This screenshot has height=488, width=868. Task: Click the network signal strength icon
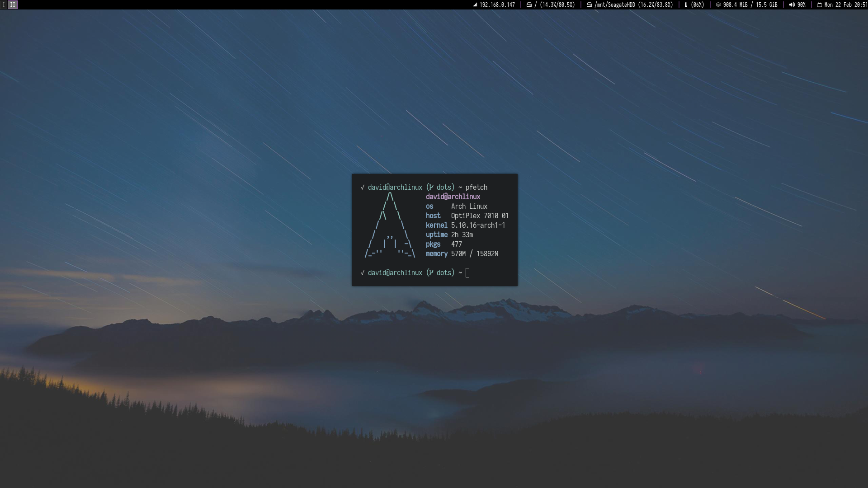(475, 5)
